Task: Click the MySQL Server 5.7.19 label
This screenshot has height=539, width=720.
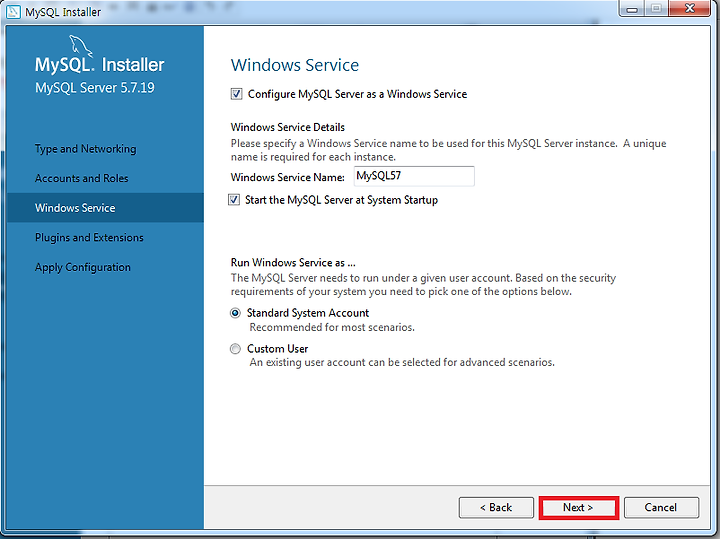Action: click(95, 88)
